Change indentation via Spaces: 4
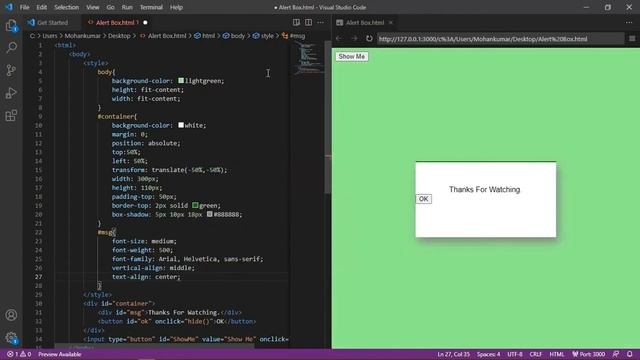Image resolution: width=640 pixels, height=360 pixels. click(489, 354)
